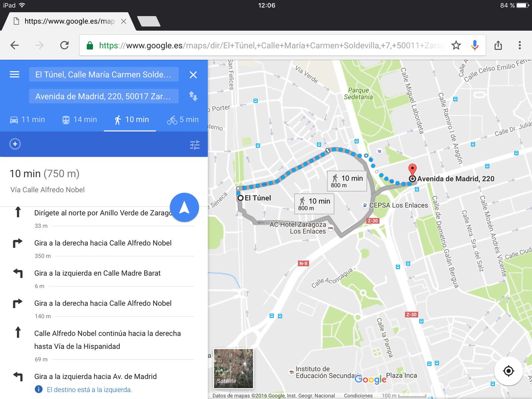Click the Parque Sedetania label
The width and height of the screenshot is (532, 399).
[x=358, y=94]
